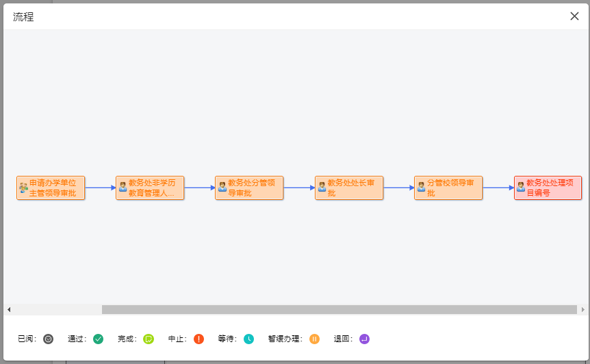Click the 退回 purple return icon
Screen dimensions: 590x364
(364, 339)
